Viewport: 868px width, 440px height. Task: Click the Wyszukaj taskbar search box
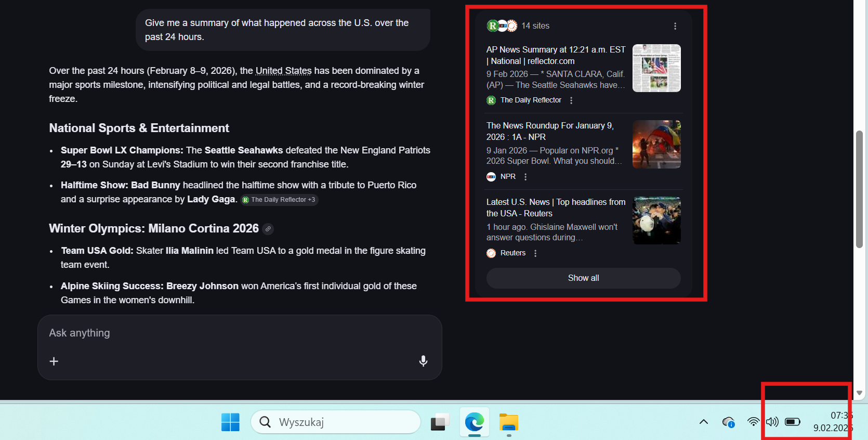336,422
